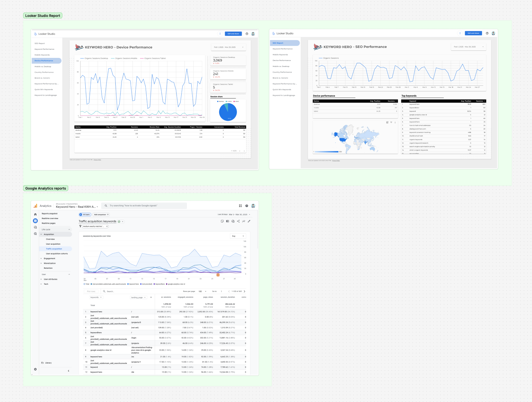Collapse the Analytics sidebar with the chevron

point(68,371)
